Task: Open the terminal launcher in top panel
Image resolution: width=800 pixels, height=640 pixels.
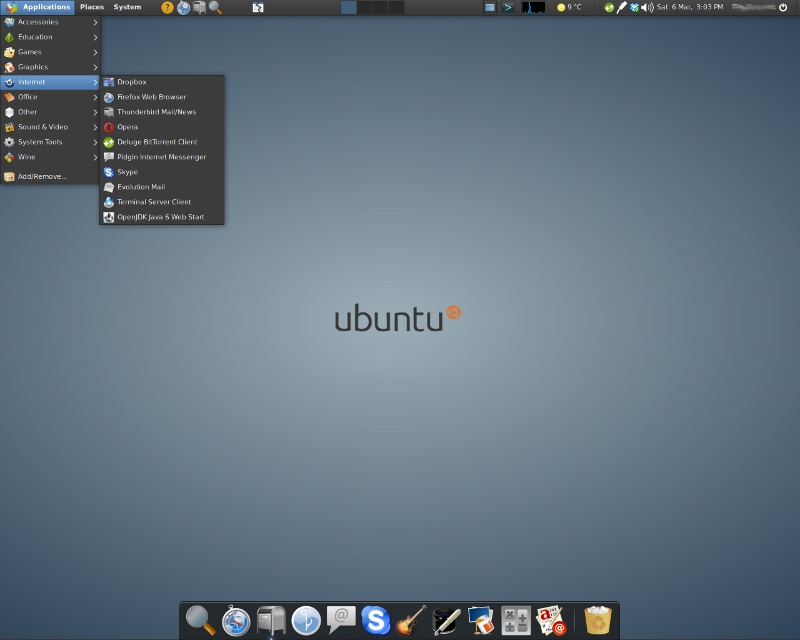Action: (x=508, y=8)
